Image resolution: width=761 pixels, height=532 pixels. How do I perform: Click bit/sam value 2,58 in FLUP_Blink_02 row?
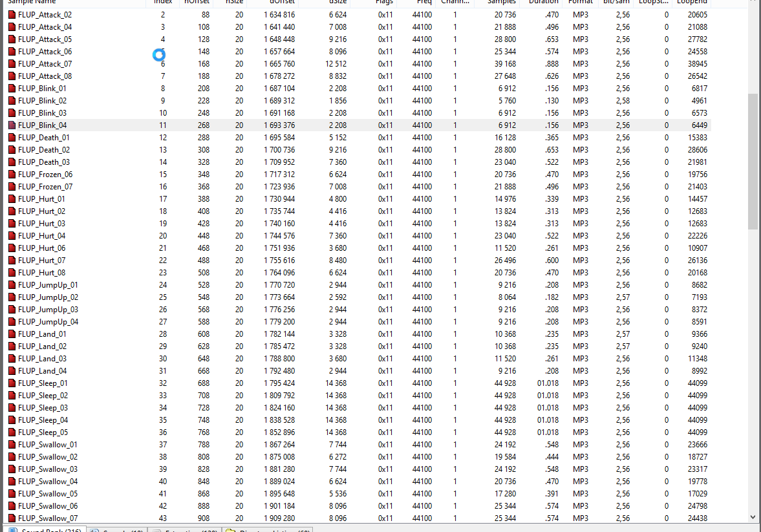(623, 100)
